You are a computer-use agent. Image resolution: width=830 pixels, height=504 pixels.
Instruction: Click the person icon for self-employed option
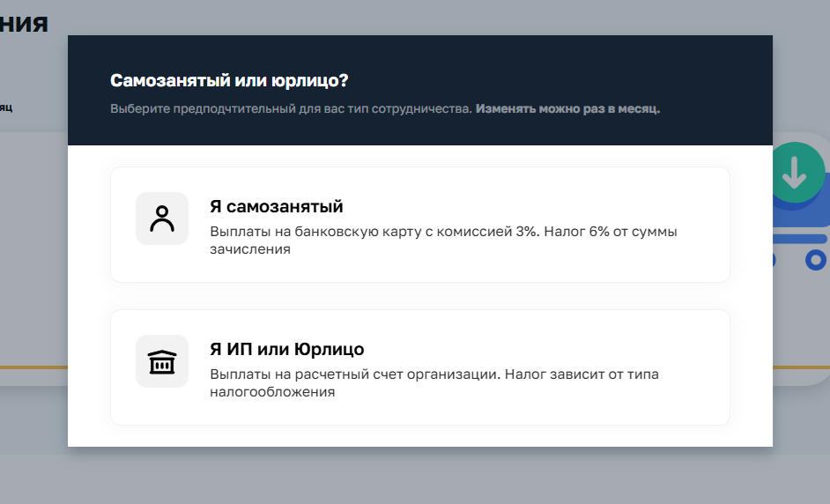[162, 219]
